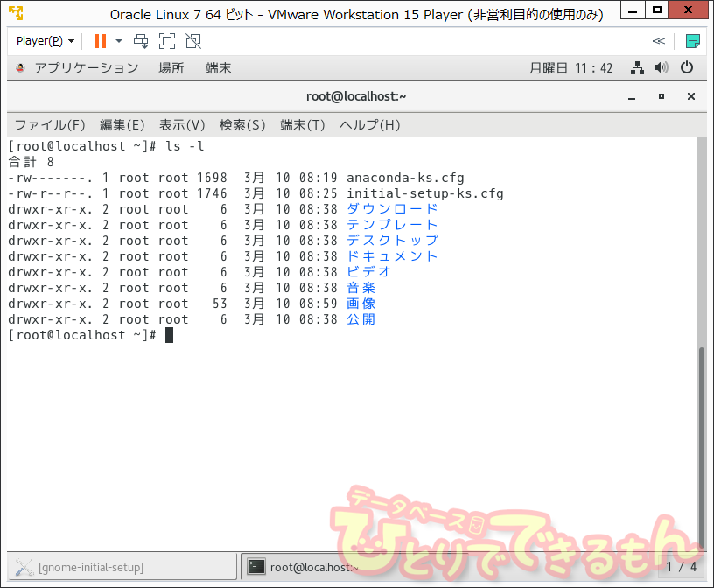This screenshot has height=588, width=714.
Task: Switch to gnome-initial-setup in the taskbar
Action: coord(122,567)
